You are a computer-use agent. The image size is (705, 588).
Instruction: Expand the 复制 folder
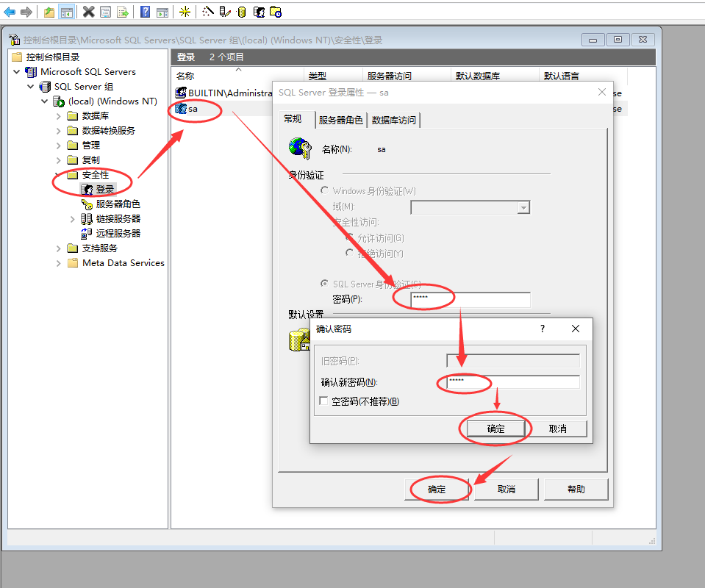click(x=59, y=160)
